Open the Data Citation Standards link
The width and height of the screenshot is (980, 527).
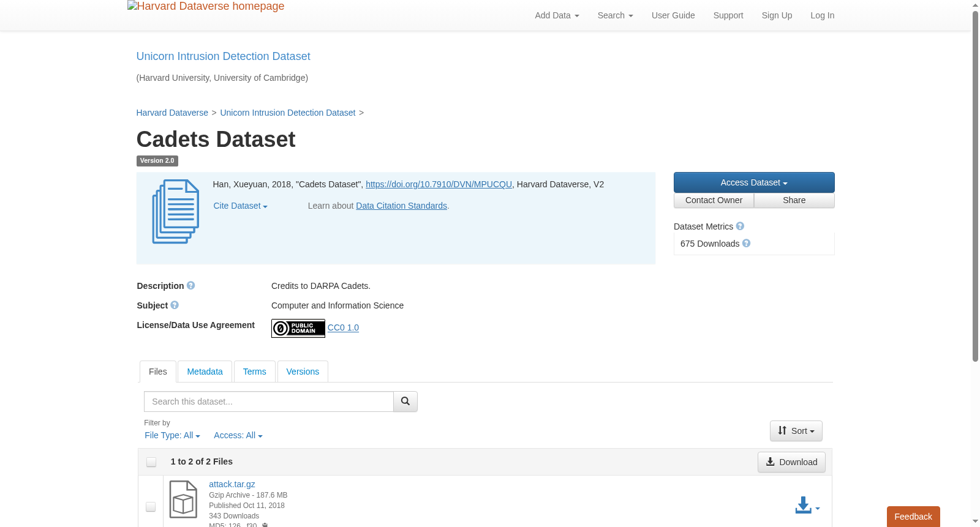coord(401,206)
